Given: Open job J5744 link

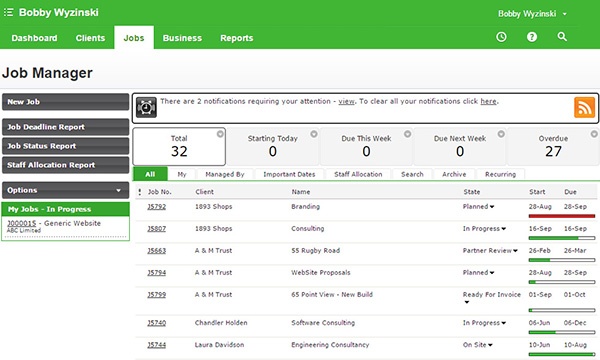Looking at the screenshot, I should tap(157, 345).
